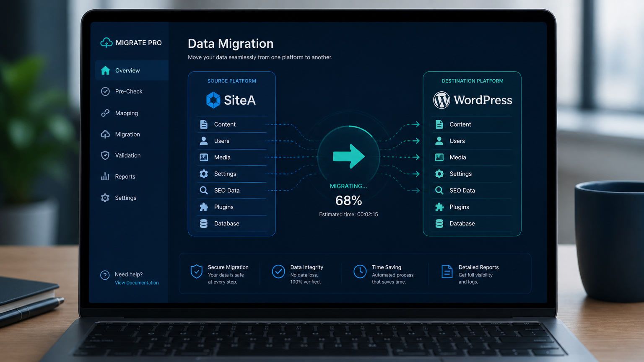Open the View Documentation link

[137, 283]
